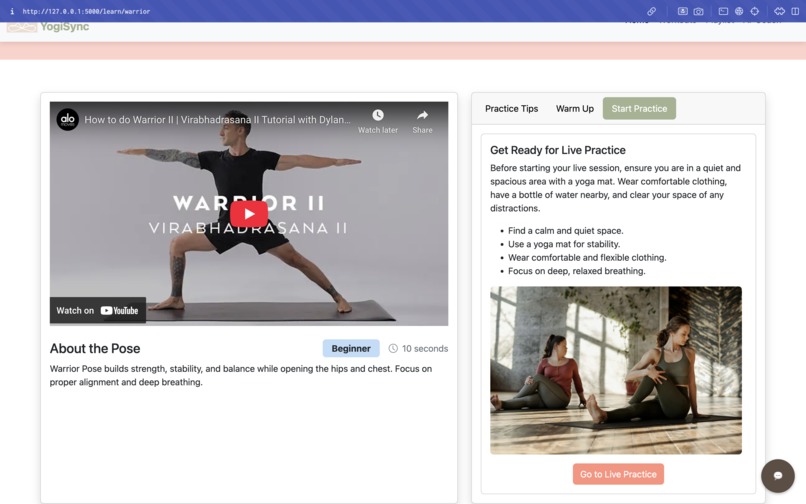
Task: Click the copy link chain icon
Action: point(651,11)
